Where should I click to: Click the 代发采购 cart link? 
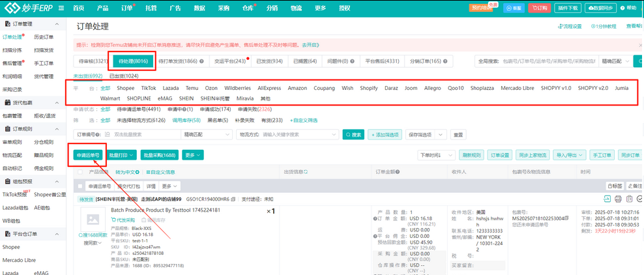(x=123, y=220)
